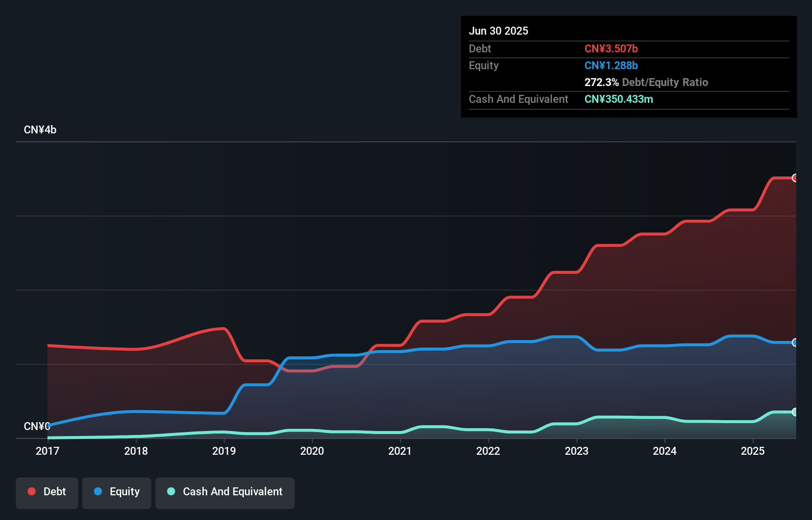
Task: Toggle visibility of the Equity series
Action: coord(117,492)
